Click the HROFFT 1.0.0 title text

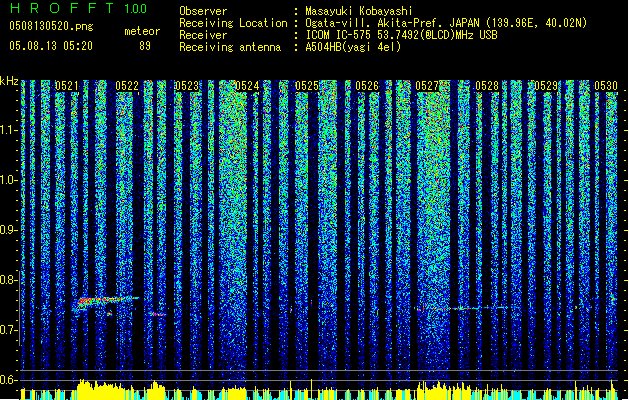[78, 8]
